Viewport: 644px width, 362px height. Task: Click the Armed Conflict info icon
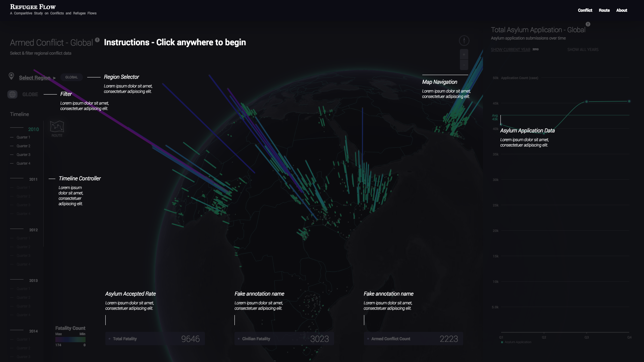coord(97,40)
